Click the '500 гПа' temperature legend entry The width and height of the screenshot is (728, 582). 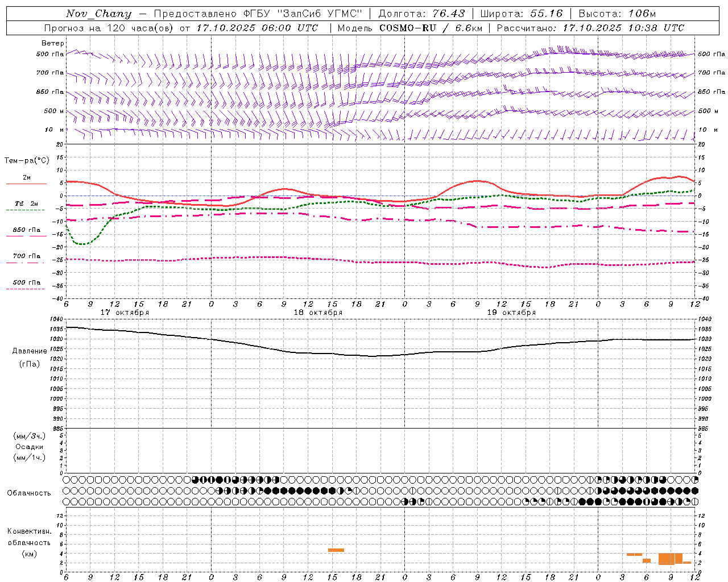pyautogui.click(x=26, y=282)
